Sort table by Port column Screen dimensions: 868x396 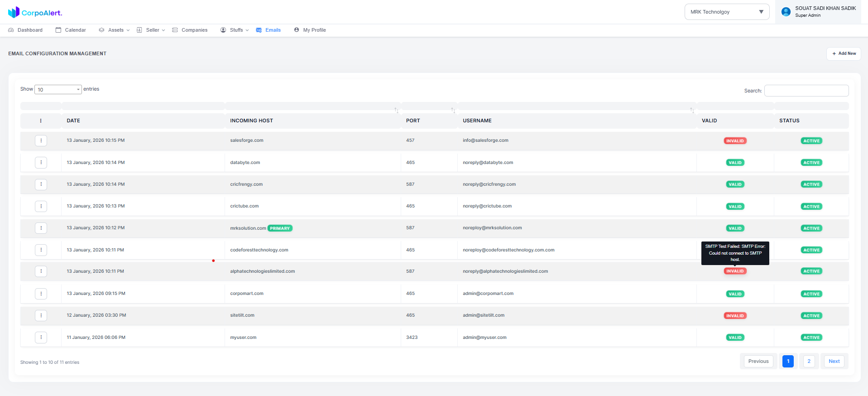453,110
